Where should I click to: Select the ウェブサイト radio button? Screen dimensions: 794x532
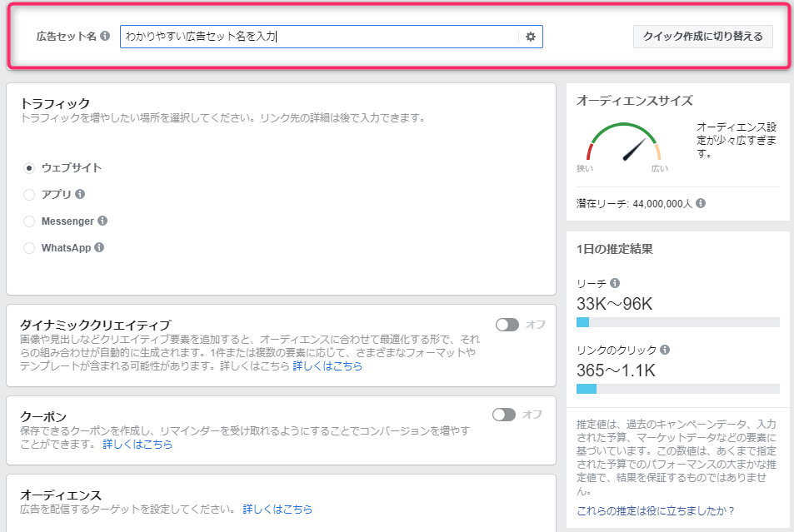coord(29,168)
